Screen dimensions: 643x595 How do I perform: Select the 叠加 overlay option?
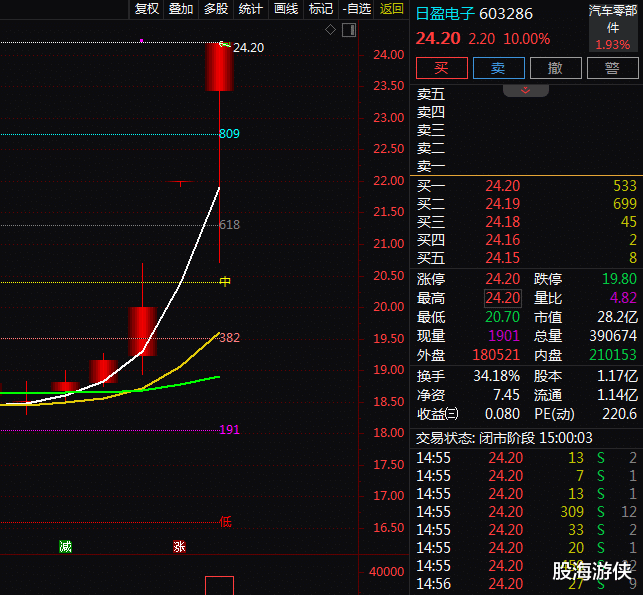click(181, 9)
